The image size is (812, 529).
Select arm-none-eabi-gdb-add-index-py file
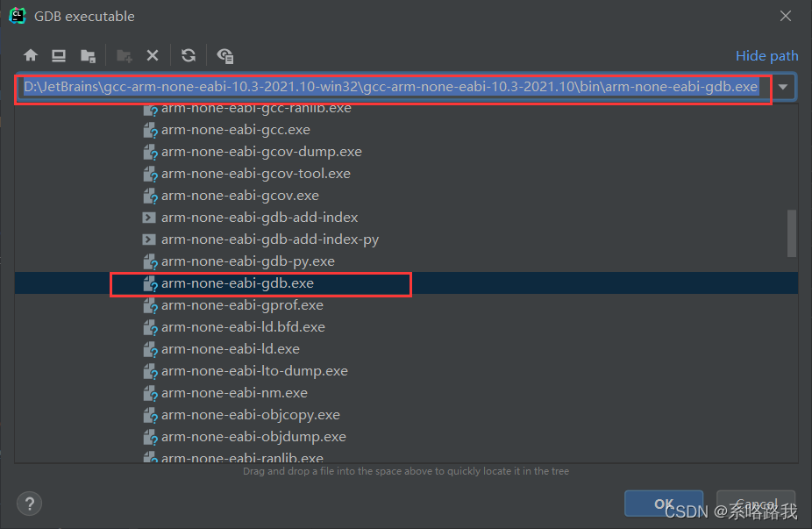270,239
